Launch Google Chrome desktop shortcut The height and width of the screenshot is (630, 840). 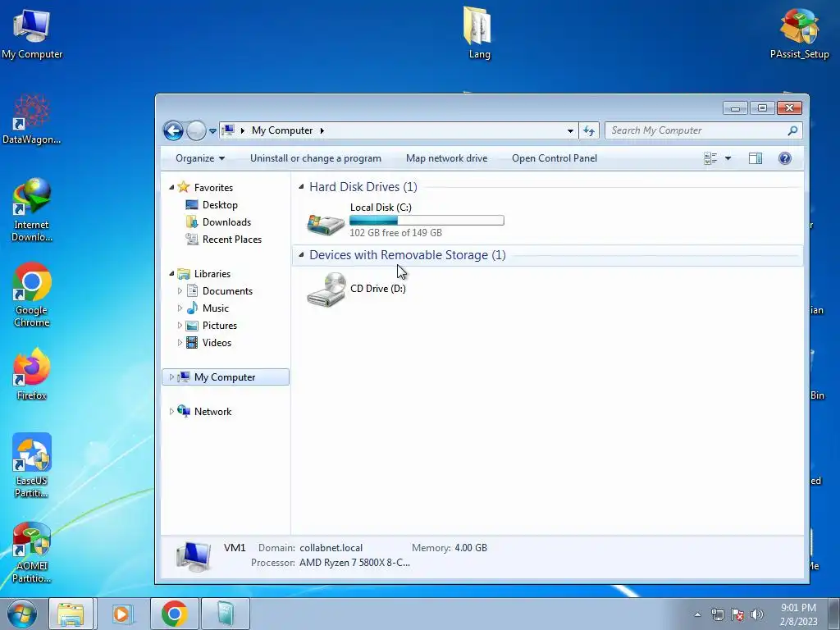tap(32, 294)
